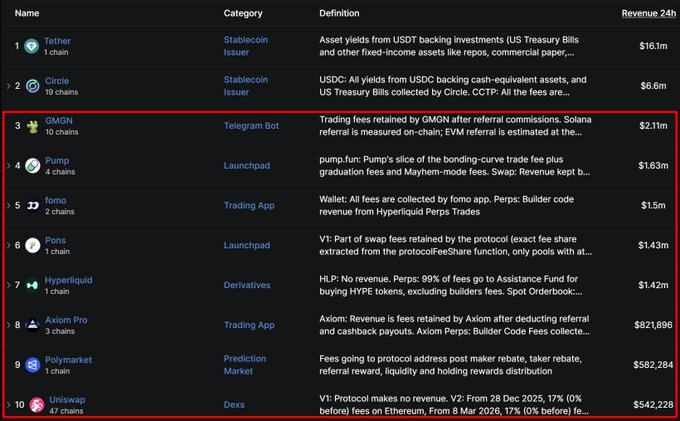680x421 pixels.
Task: Open the Polymarket protocol link
Action: tap(69, 360)
